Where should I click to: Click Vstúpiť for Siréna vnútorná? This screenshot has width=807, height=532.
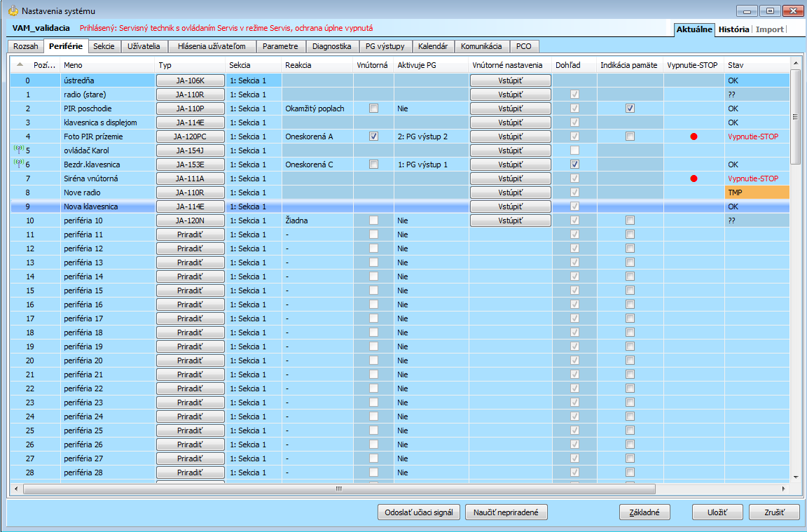coord(510,178)
